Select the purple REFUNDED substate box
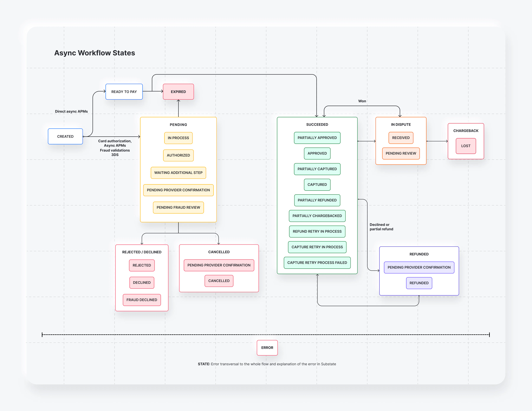Image resolution: width=532 pixels, height=411 pixels. 419,283
